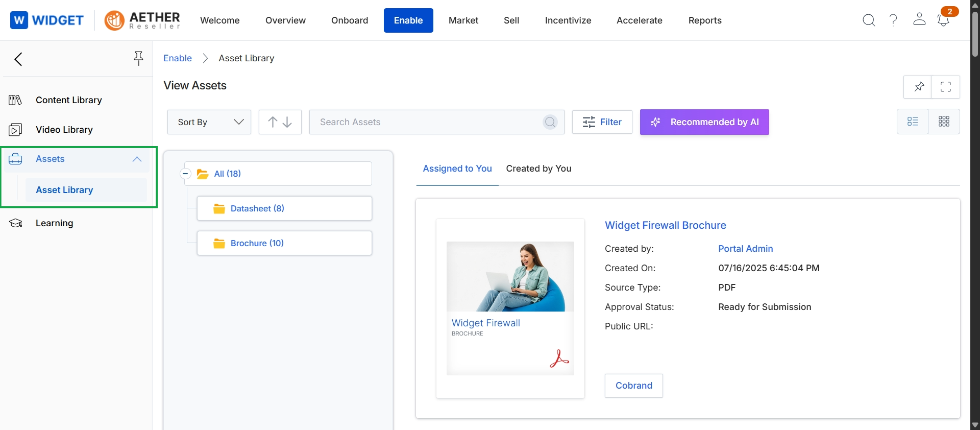
Task: Go to Enable breadcrumb link
Action: point(178,58)
